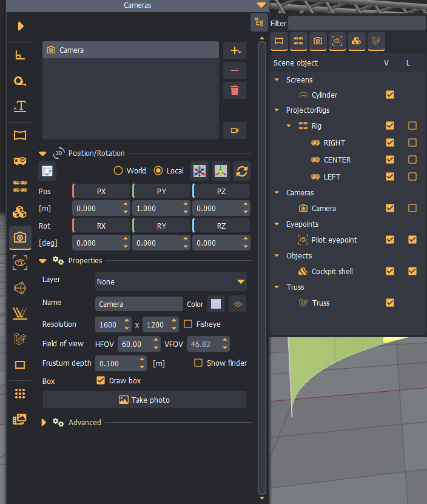The width and height of the screenshot is (427, 504).
Task: Open the dot grid sidebar icon
Action: click(20, 394)
